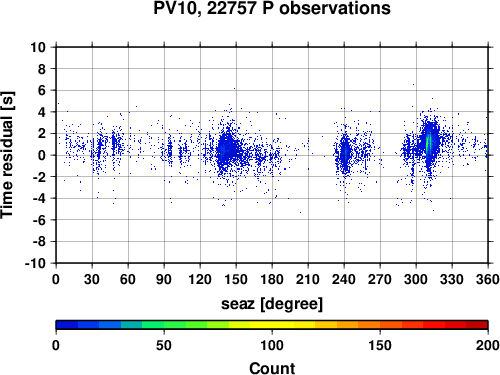Click the yellow region of the colorbar
Viewport: 500px width, 375px height.
272,325
